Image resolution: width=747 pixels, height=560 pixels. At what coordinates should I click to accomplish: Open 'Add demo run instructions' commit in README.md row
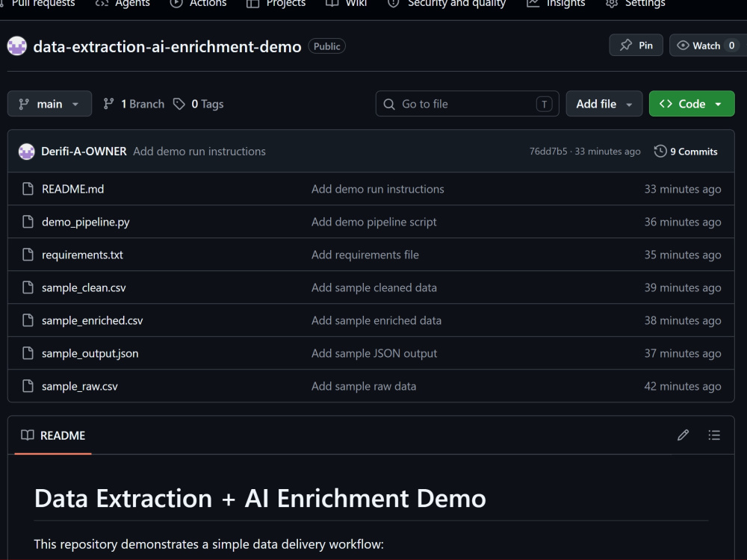point(378,189)
